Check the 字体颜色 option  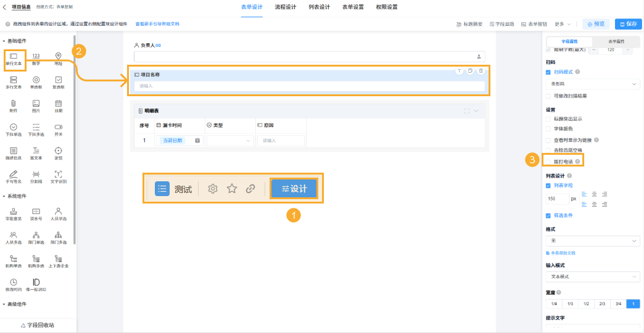click(548, 128)
